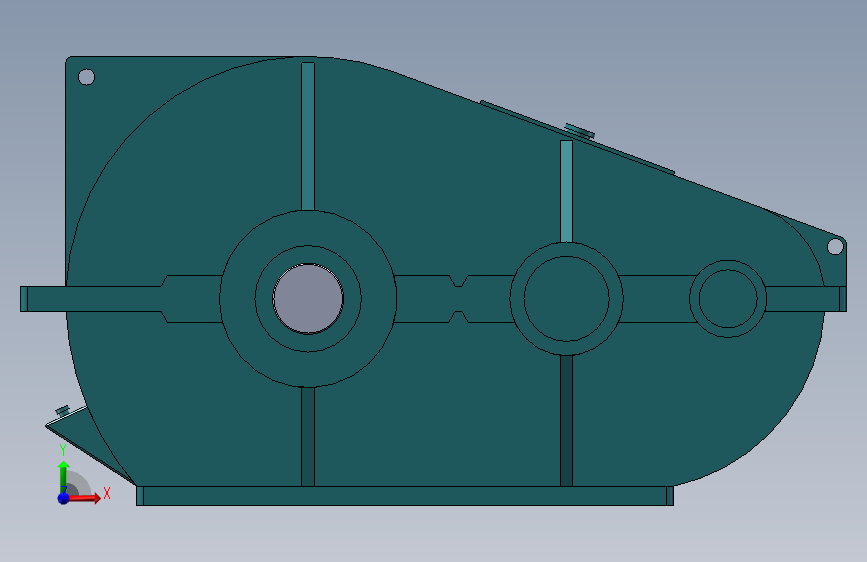Click the red X axis arrow of triad

pyautogui.click(x=84, y=498)
